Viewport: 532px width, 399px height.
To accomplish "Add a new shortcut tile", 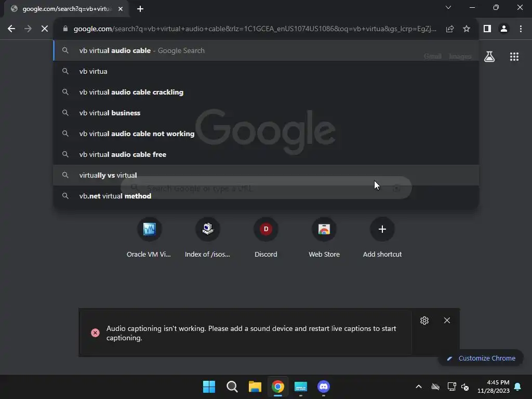I will pos(382,237).
